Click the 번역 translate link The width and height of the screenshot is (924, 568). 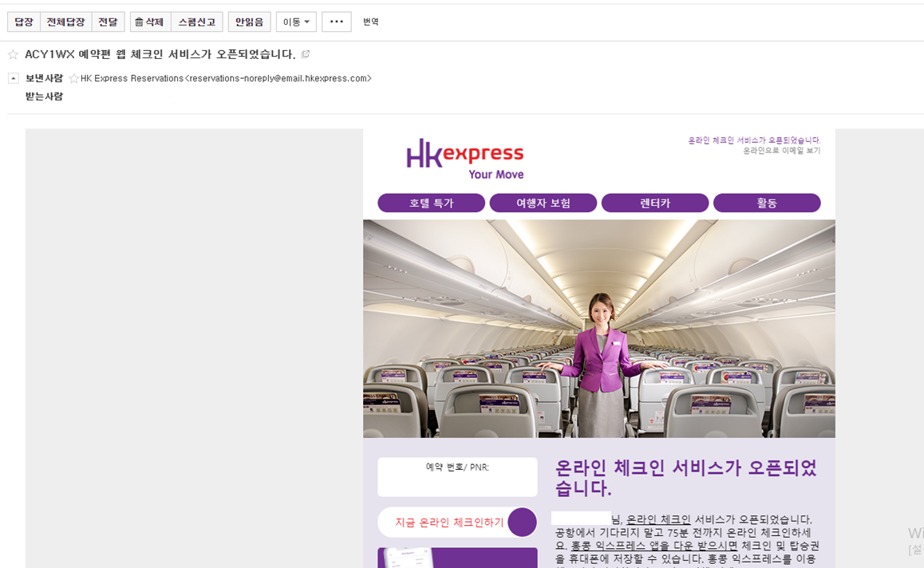[371, 22]
